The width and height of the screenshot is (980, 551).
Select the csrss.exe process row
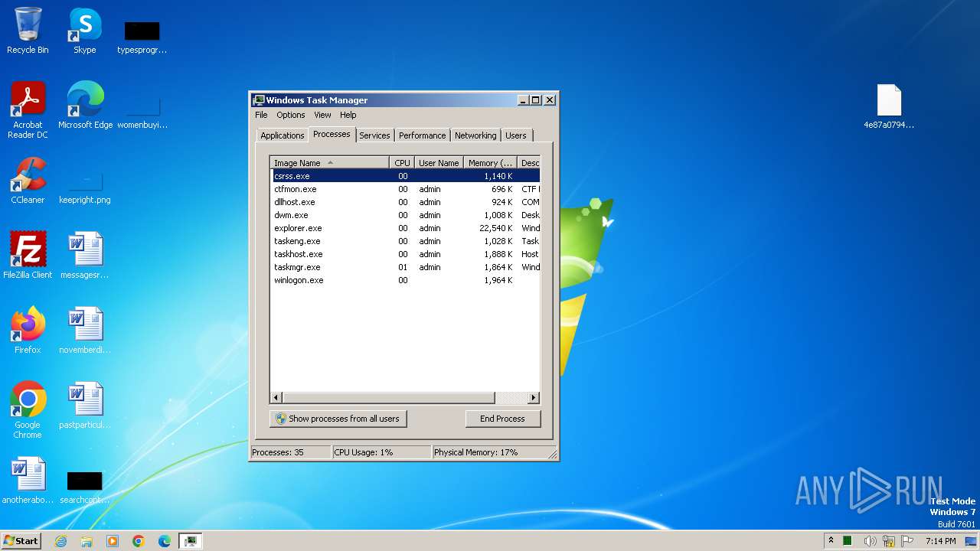pyautogui.click(x=405, y=176)
